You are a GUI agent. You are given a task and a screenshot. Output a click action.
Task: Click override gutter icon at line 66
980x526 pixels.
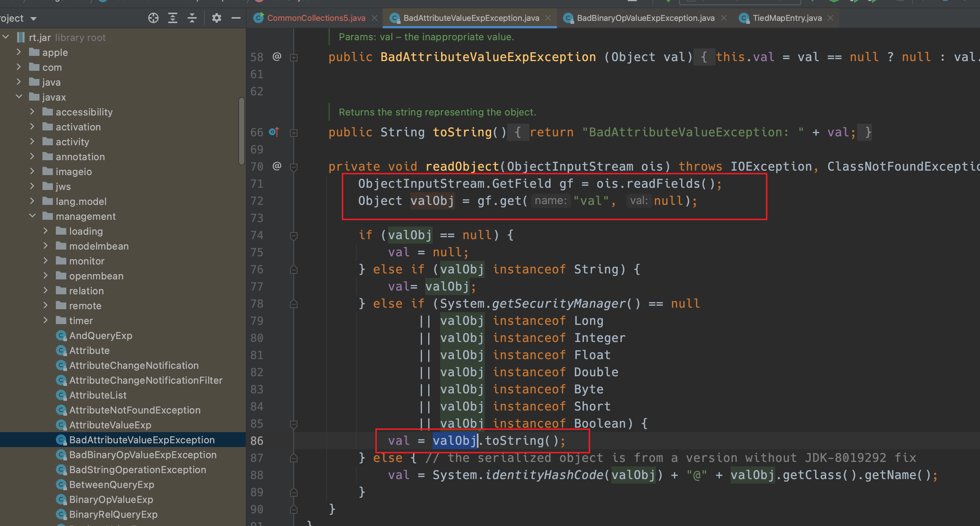point(274,132)
